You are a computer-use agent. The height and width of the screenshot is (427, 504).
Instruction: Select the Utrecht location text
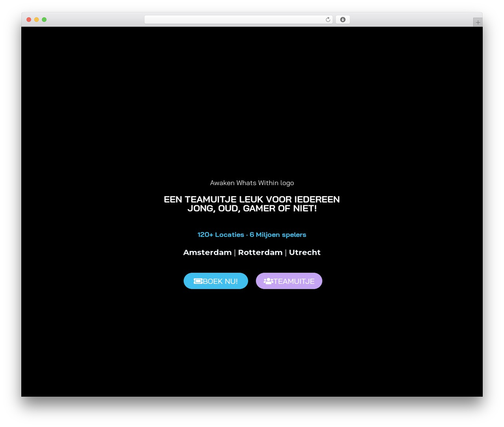pos(305,252)
